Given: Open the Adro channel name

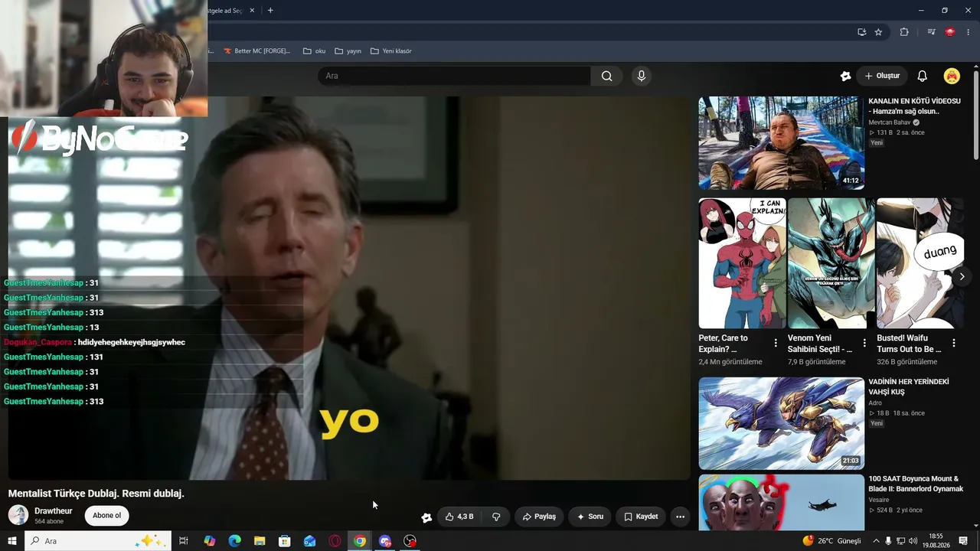Looking at the screenshot, I should tap(875, 403).
